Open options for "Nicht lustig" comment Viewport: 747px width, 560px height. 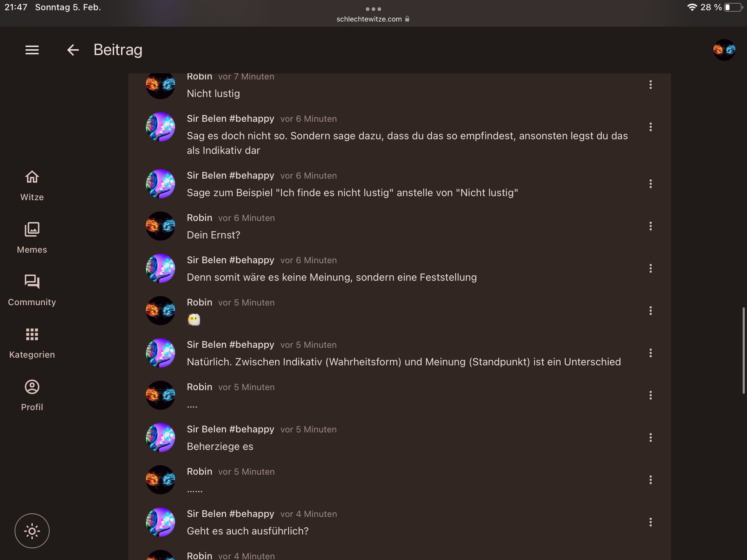tap(651, 85)
